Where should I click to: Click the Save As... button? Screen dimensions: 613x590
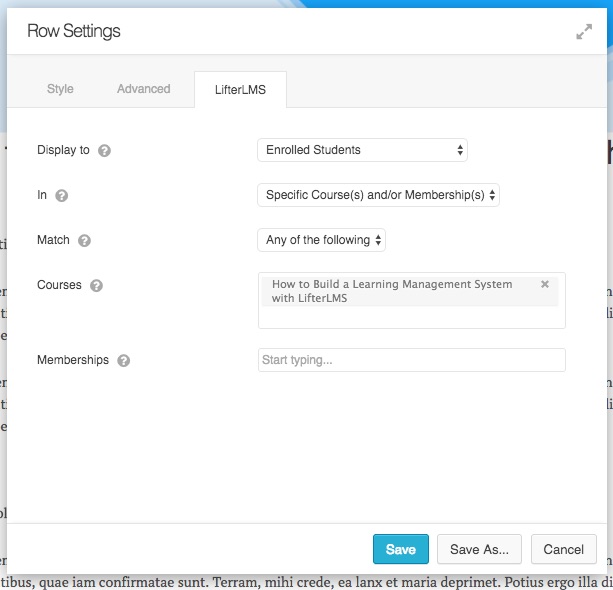[x=479, y=549]
